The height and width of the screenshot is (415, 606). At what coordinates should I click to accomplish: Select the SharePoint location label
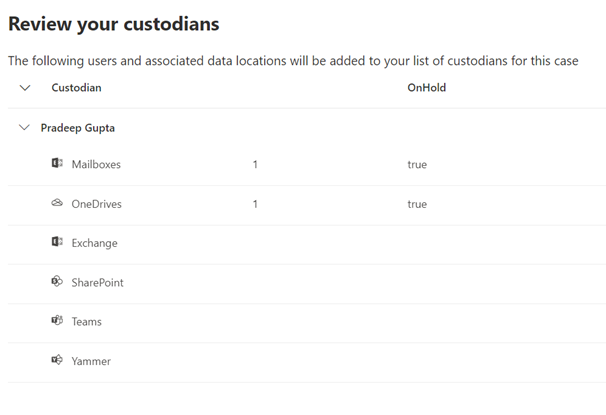pyautogui.click(x=97, y=283)
